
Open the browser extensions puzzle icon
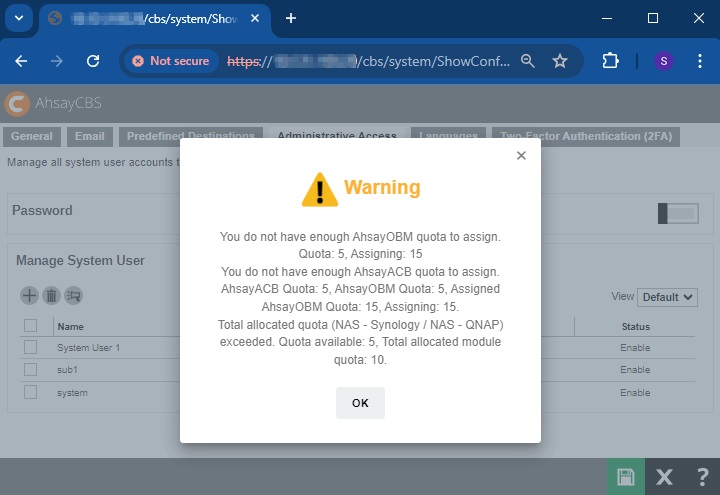point(610,61)
